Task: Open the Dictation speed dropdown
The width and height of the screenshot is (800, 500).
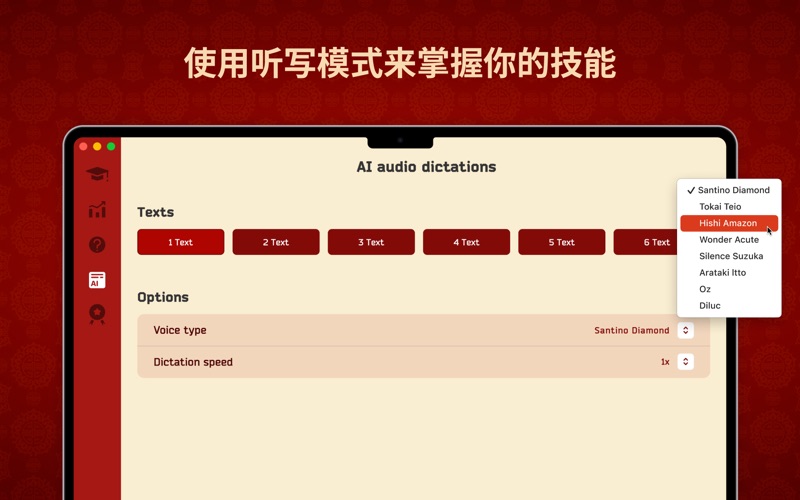Action: click(685, 362)
